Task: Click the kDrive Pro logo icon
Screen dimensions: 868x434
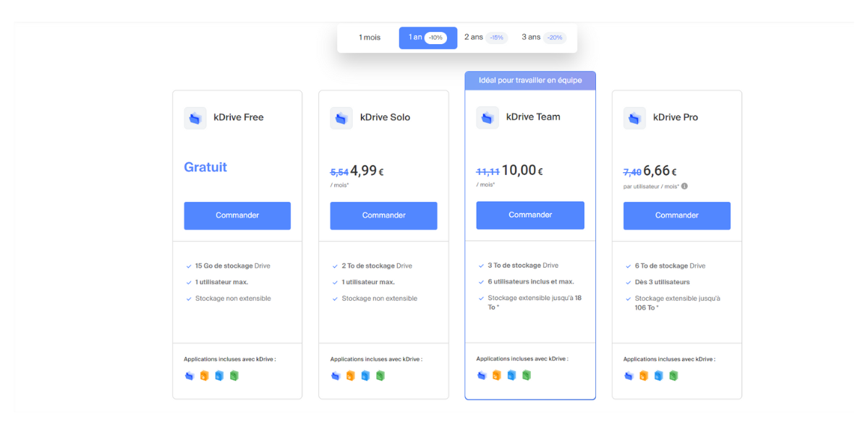Action: click(x=634, y=118)
